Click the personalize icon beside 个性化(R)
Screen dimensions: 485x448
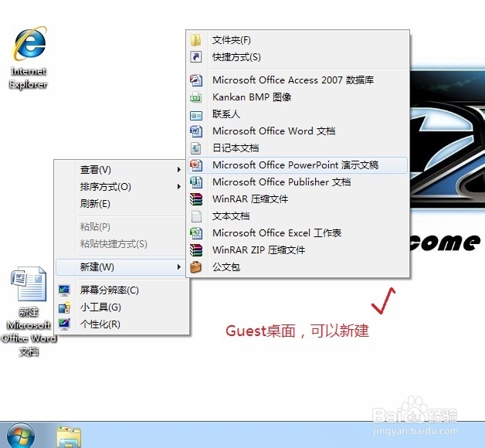[x=64, y=324]
